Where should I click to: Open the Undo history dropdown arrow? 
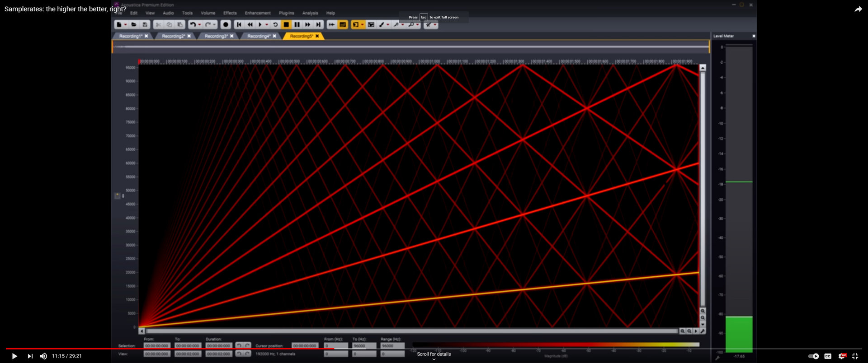[199, 25]
